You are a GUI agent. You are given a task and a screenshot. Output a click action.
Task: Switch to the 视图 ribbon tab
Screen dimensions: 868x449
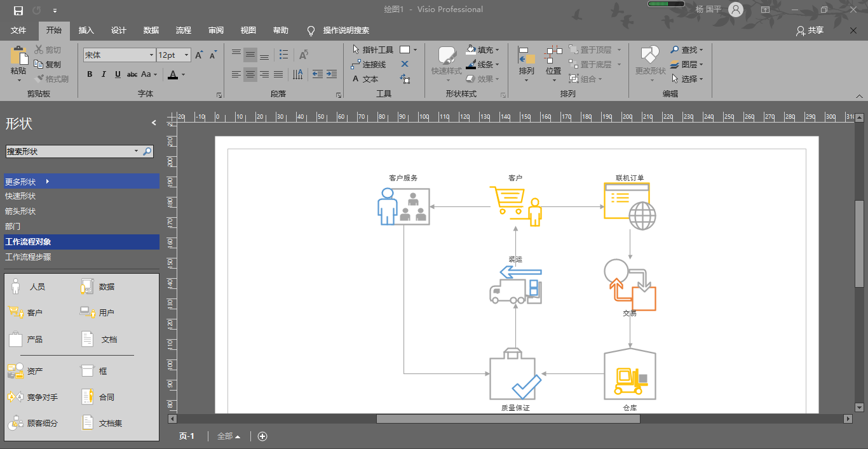(x=247, y=30)
